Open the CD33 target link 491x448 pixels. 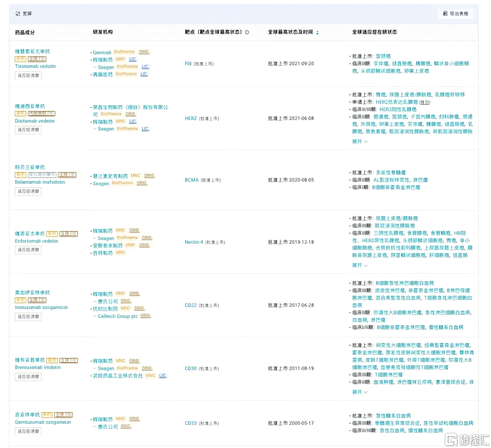[x=191, y=424]
